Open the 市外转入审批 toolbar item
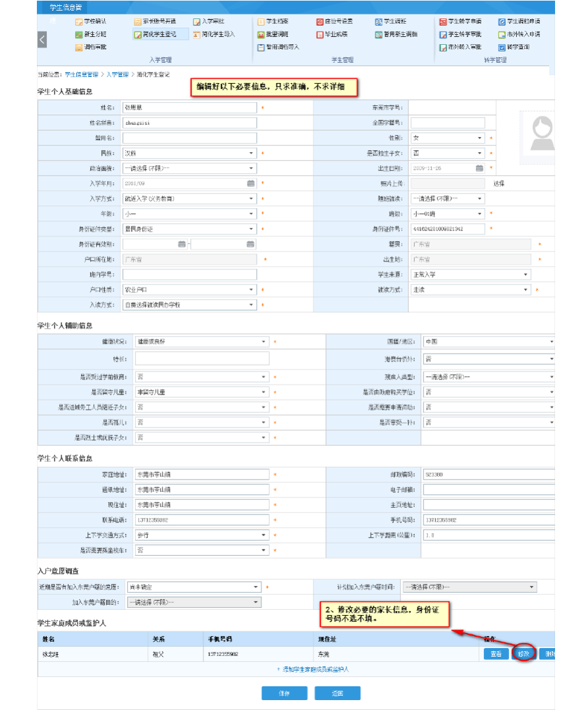588x710 pixels. click(x=460, y=47)
